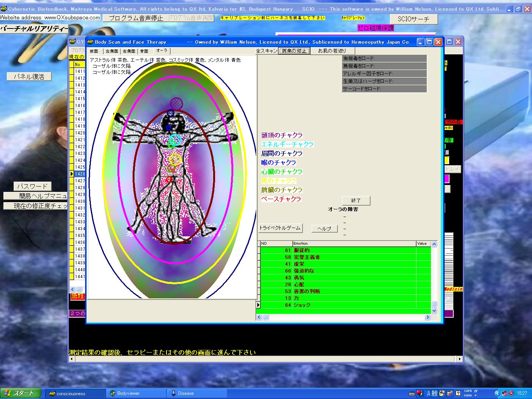Click the 全スキャン button
The width and height of the screenshot is (532, 399).
coord(267,51)
